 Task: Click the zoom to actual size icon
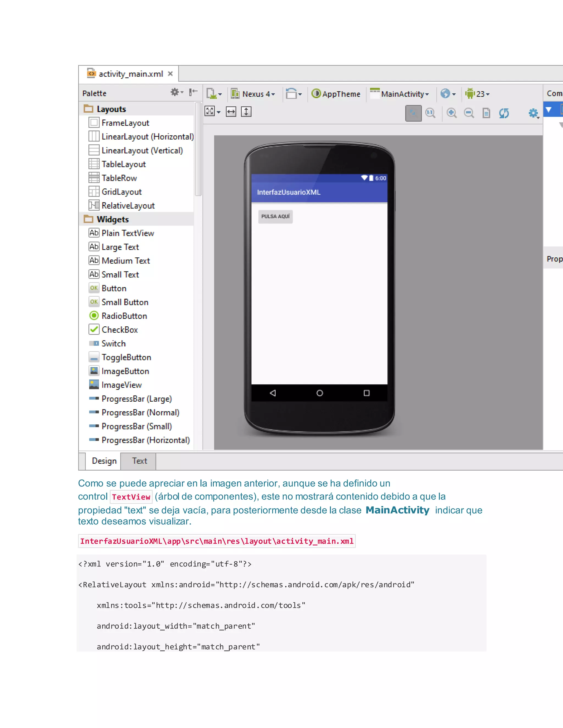[x=430, y=113]
